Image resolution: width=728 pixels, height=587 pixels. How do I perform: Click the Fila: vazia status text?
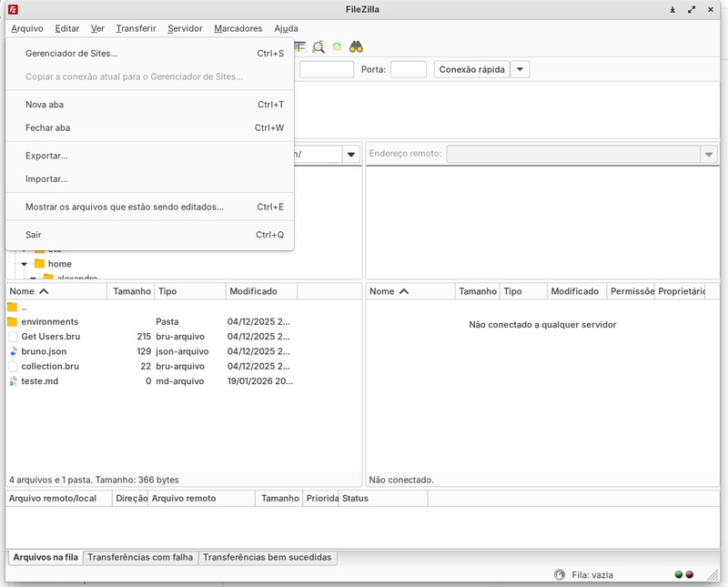pyautogui.click(x=592, y=575)
